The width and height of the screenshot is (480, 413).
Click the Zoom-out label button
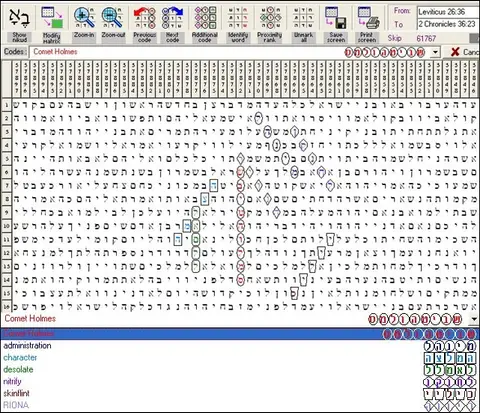(114, 35)
